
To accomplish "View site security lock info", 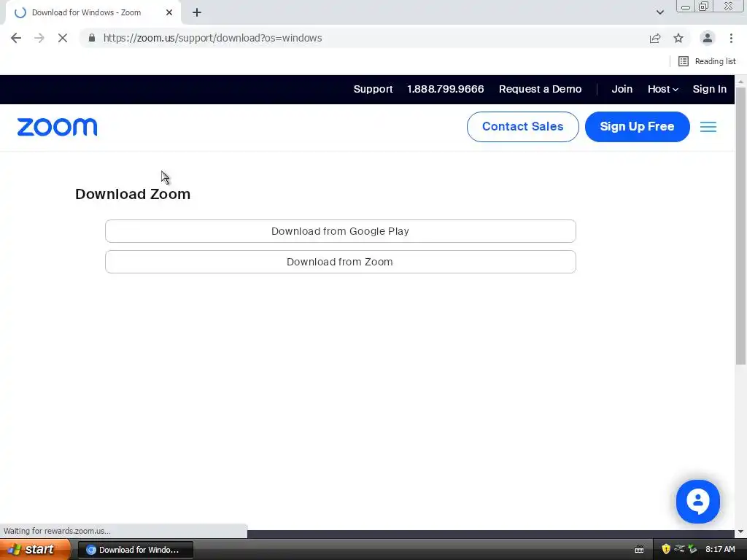I will [x=92, y=38].
